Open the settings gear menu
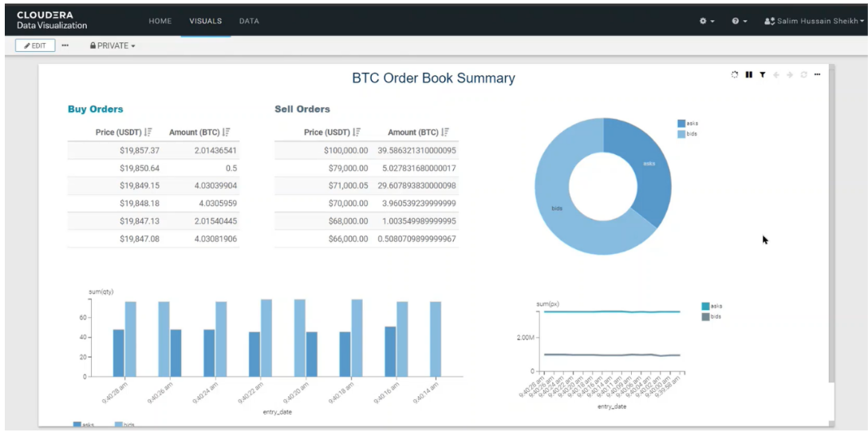Image resolution: width=868 pixels, height=436 pixels. click(706, 21)
